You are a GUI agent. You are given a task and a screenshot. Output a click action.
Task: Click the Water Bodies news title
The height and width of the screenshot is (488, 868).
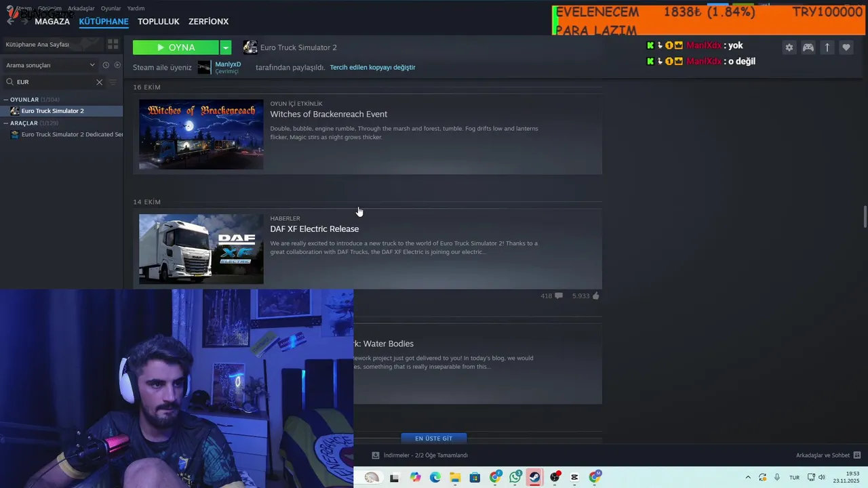[383, 344]
